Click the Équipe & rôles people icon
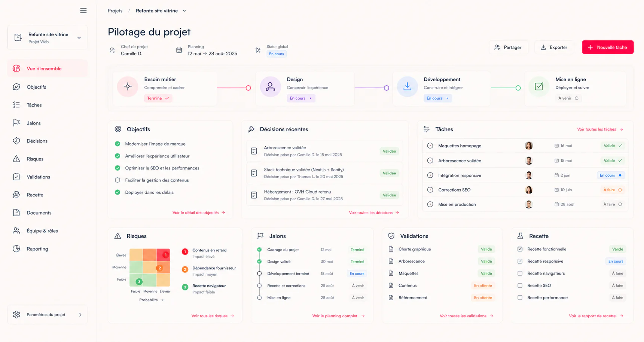Image resolution: width=644 pixels, height=342 pixels. pos(16,230)
